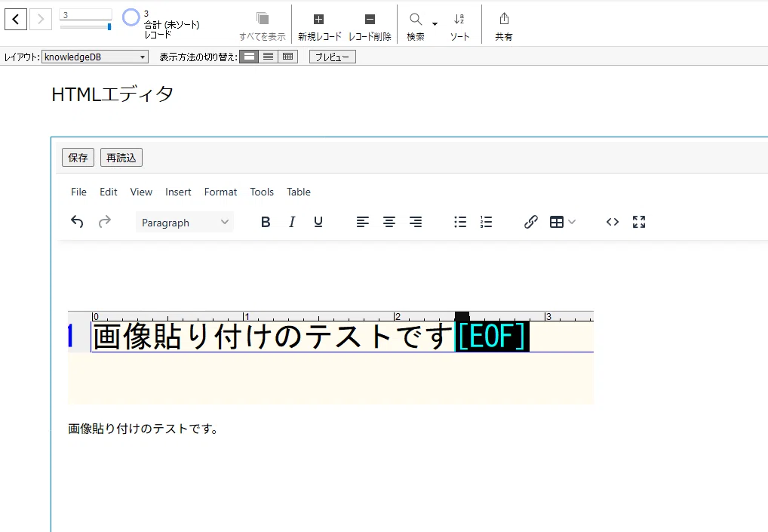Insert or edit a link
The image size is (768, 532).
530,222
